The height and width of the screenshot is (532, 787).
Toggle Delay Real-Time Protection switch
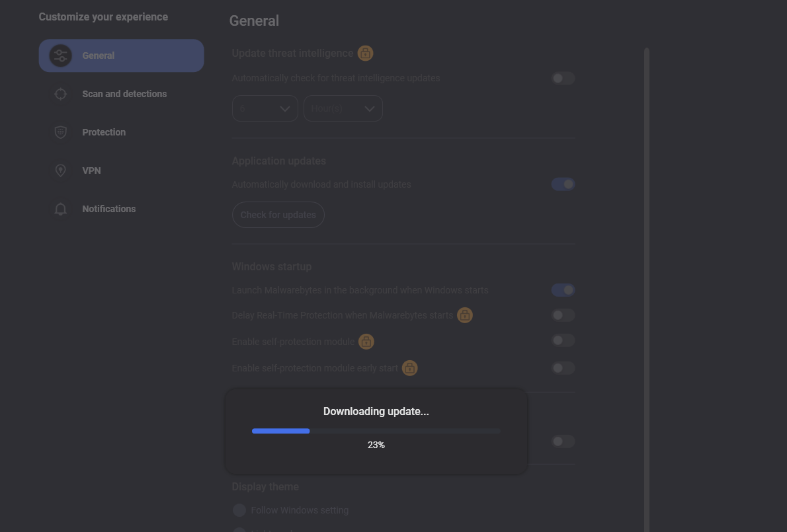pos(563,315)
